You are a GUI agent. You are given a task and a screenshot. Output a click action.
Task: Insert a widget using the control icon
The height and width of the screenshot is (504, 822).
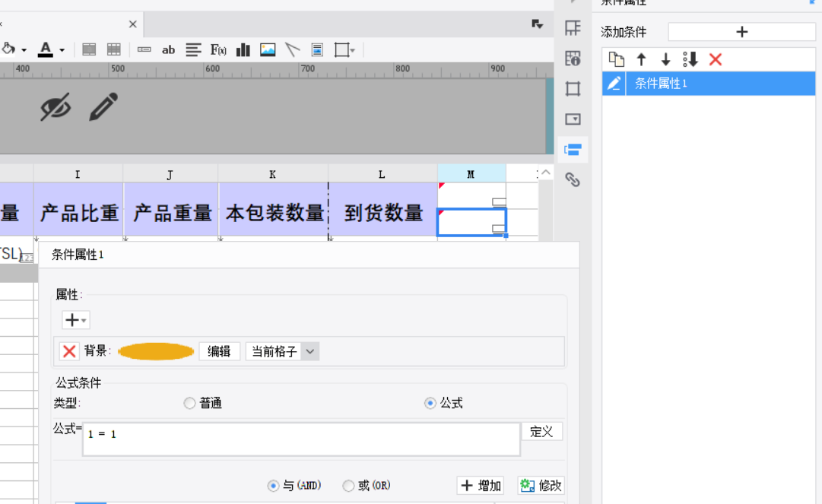point(144,49)
